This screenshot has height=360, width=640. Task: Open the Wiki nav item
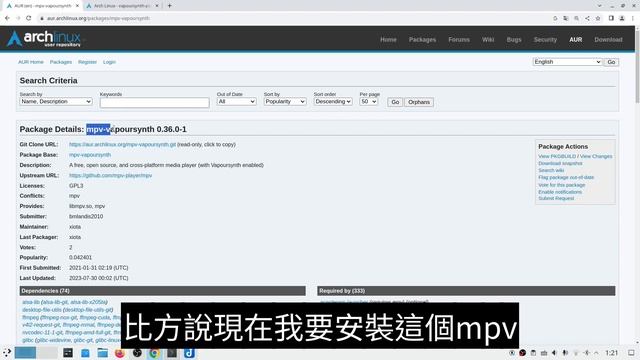488,40
